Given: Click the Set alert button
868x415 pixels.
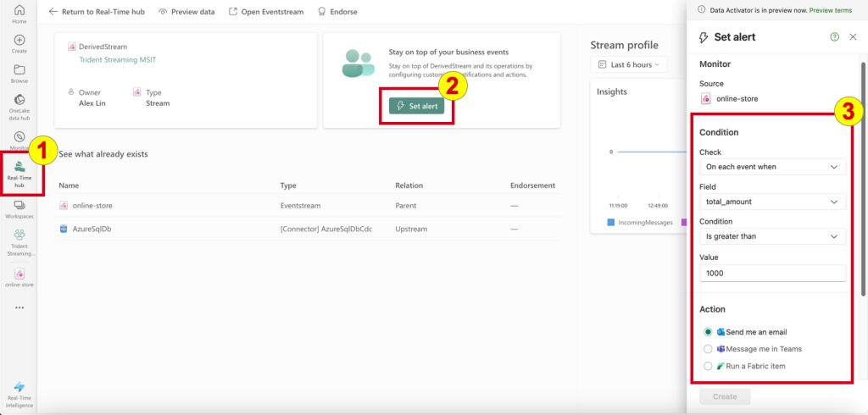Looking at the screenshot, I should coord(416,106).
